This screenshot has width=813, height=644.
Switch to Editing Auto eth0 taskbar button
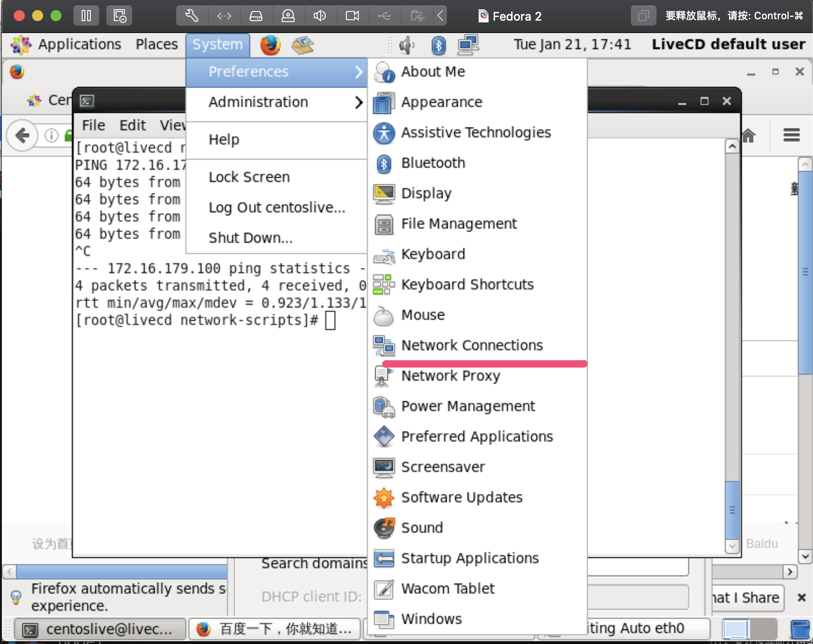[x=624, y=628]
